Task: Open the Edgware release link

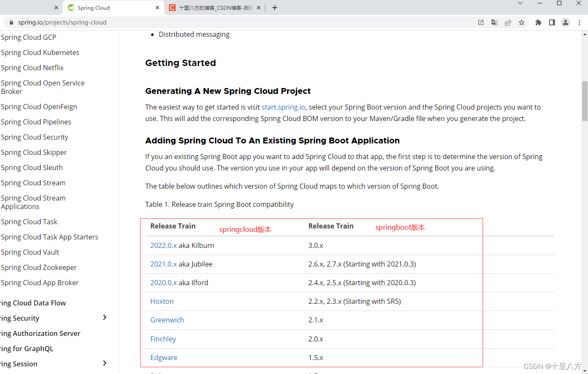Action: [164, 357]
